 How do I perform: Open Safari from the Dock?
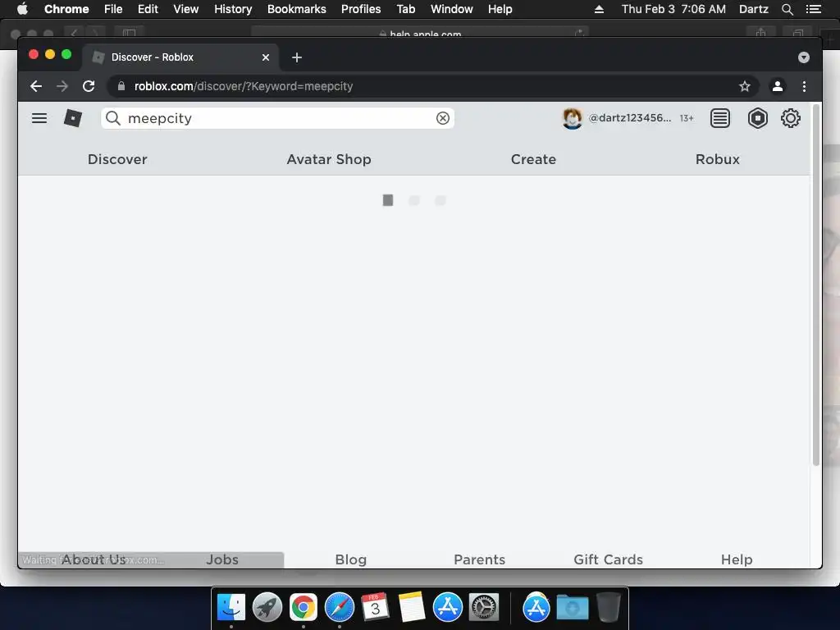coord(339,608)
